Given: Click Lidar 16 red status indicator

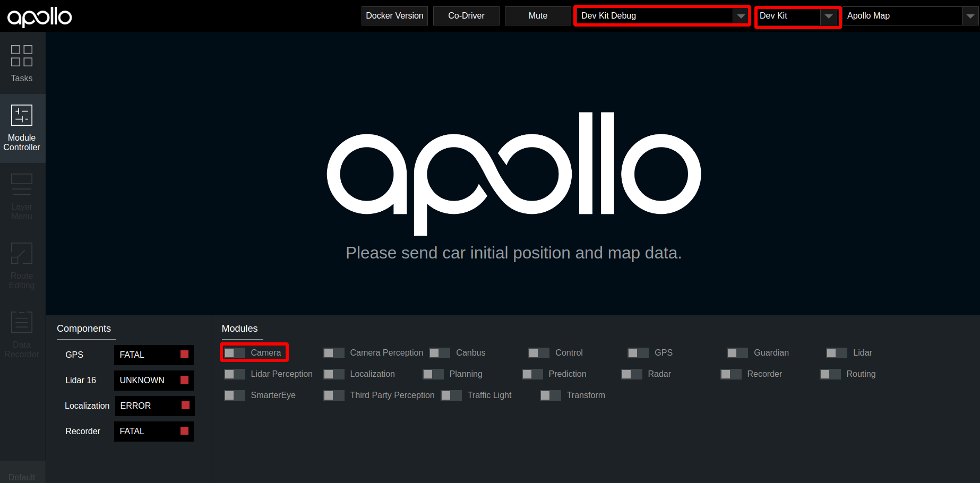Looking at the screenshot, I should 184,380.
